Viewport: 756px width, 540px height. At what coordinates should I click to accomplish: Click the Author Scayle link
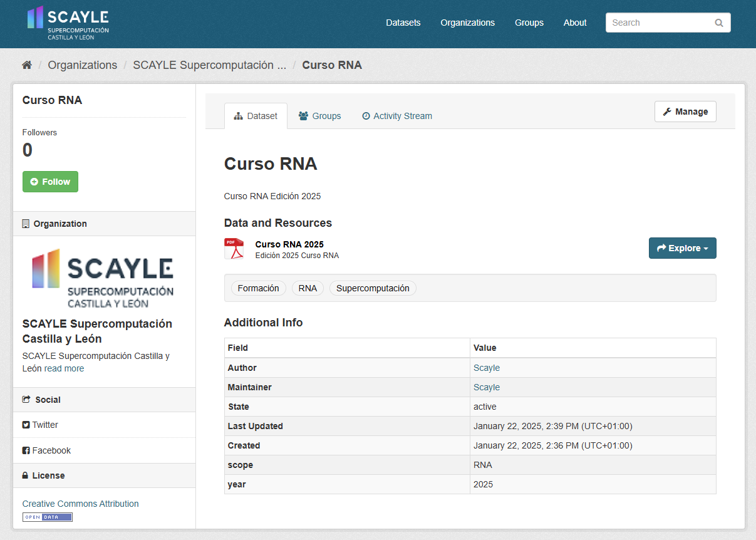[487, 368]
